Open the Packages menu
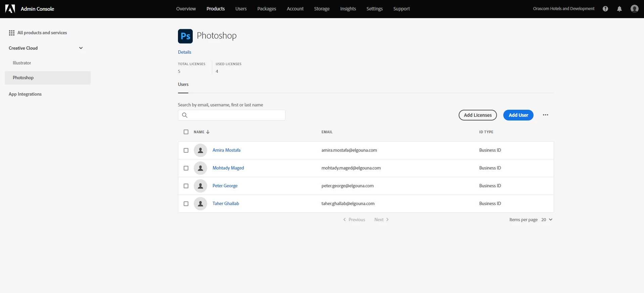Image resolution: width=644 pixels, height=293 pixels. tap(267, 9)
